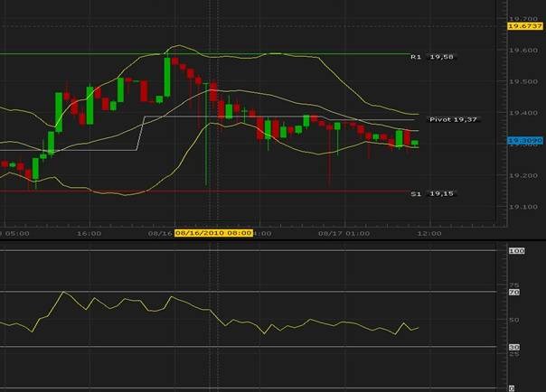Click the RSI 70 overbought level label
This screenshot has width=546, height=392.
(x=514, y=292)
